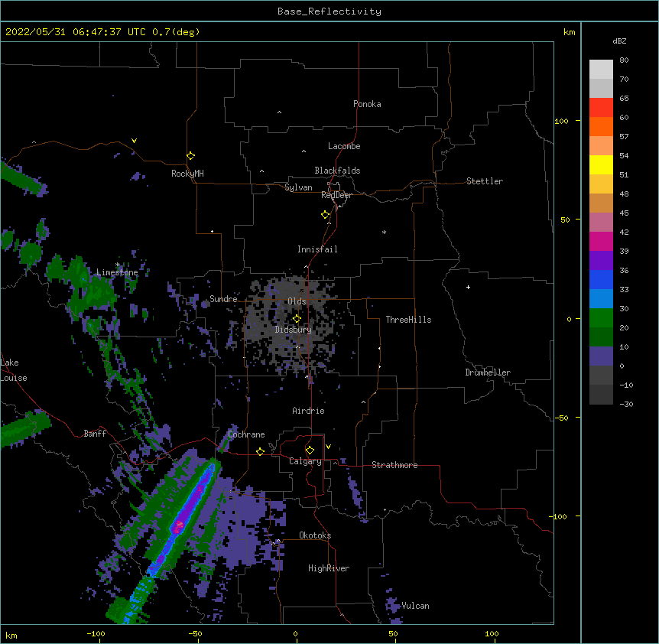Click the yellow diamond marker below Cochrane
The height and width of the screenshot is (644, 659).
[260, 451]
